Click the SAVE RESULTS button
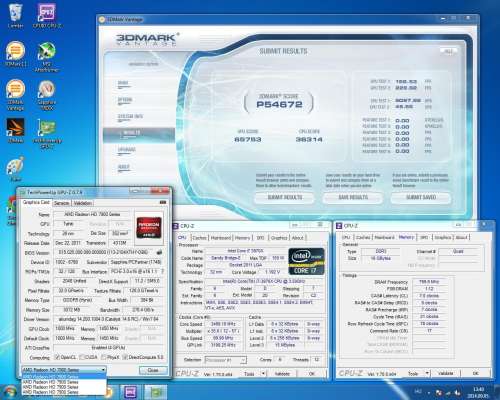The height and width of the screenshot is (400, 500). tap(353, 197)
